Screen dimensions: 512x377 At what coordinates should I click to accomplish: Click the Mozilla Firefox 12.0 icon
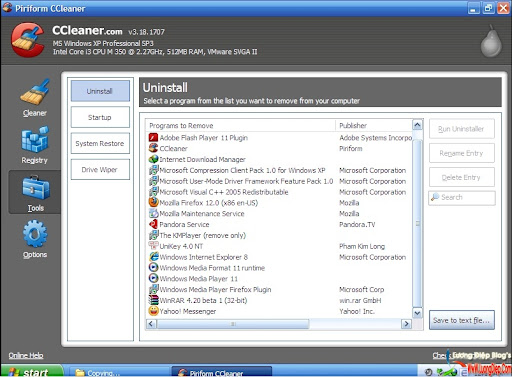click(x=153, y=203)
